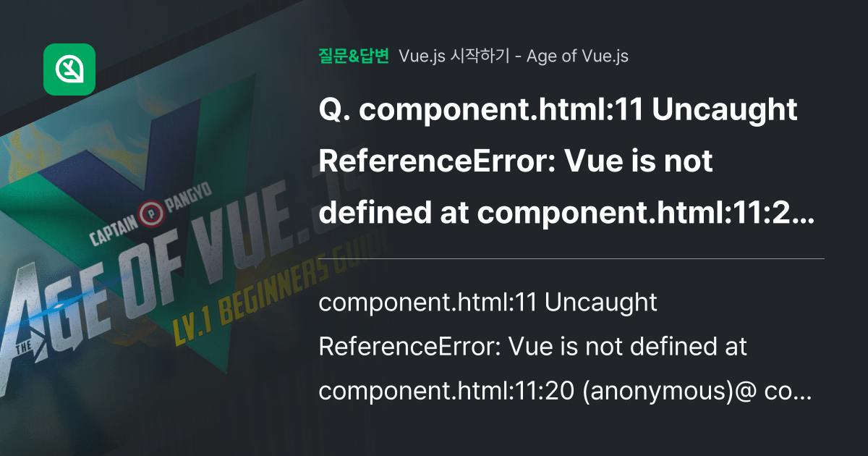This screenshot has height=456, width=868.
Task: Open the green 질문&답변 category label
Action: [354, 56]
